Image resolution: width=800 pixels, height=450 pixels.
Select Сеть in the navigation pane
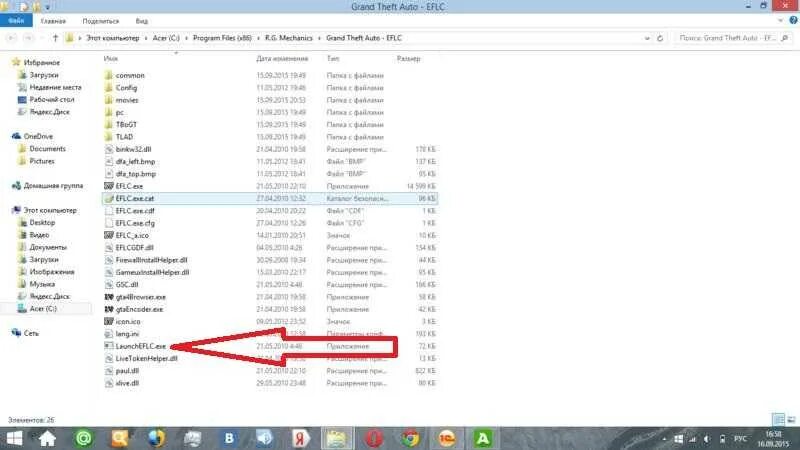tap(31, 333)
